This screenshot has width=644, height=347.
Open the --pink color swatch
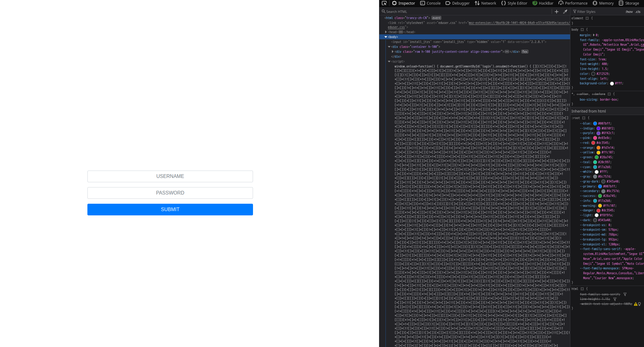point(595,138)
